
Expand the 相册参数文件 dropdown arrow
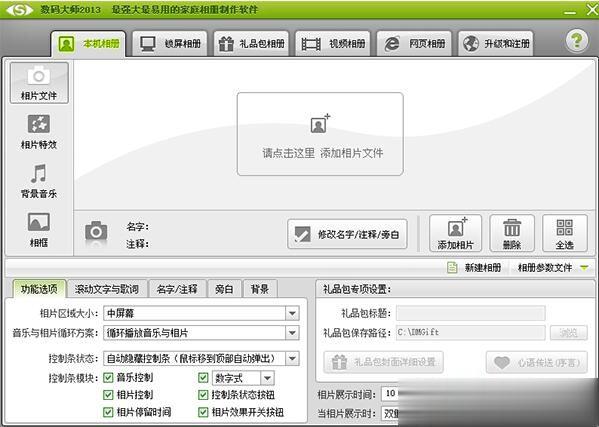click(x=584, y=268)
